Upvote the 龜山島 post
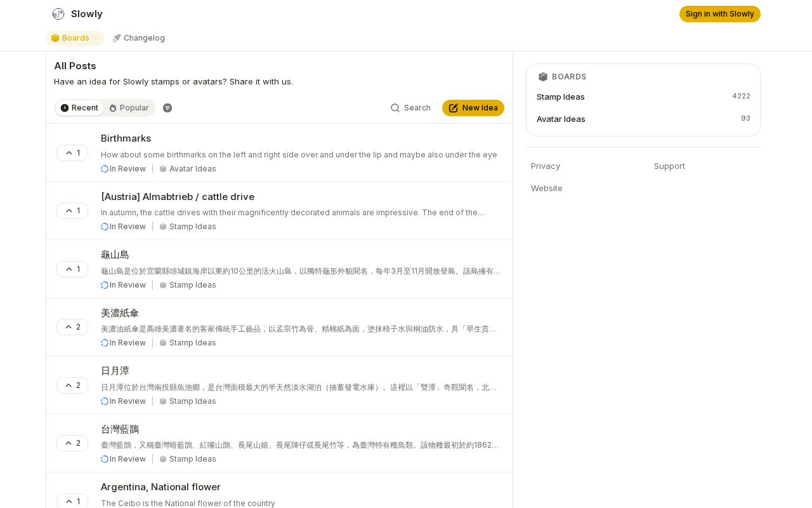This screenshot has height=508, width=812. tap(72, 269)
